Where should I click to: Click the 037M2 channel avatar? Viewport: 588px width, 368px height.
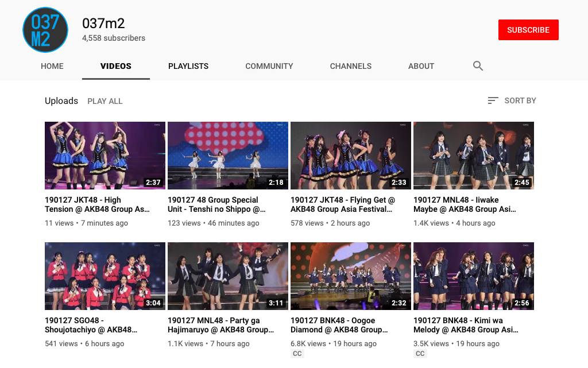click(x=45, y=30)
